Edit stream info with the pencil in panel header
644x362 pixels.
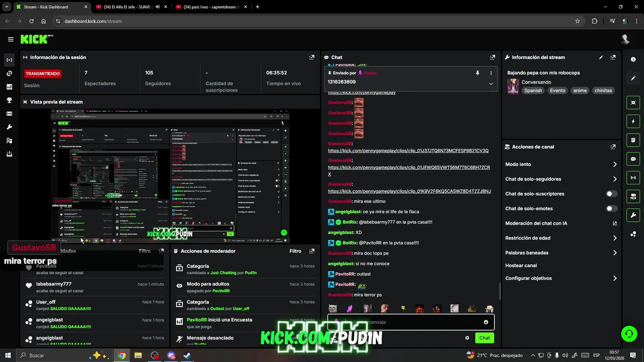coord(601,57)
